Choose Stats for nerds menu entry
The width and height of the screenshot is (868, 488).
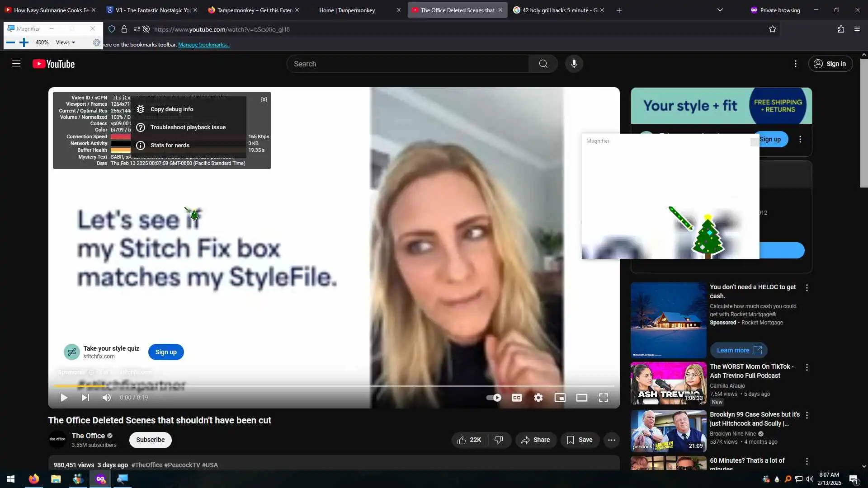(x=170, y=145)
